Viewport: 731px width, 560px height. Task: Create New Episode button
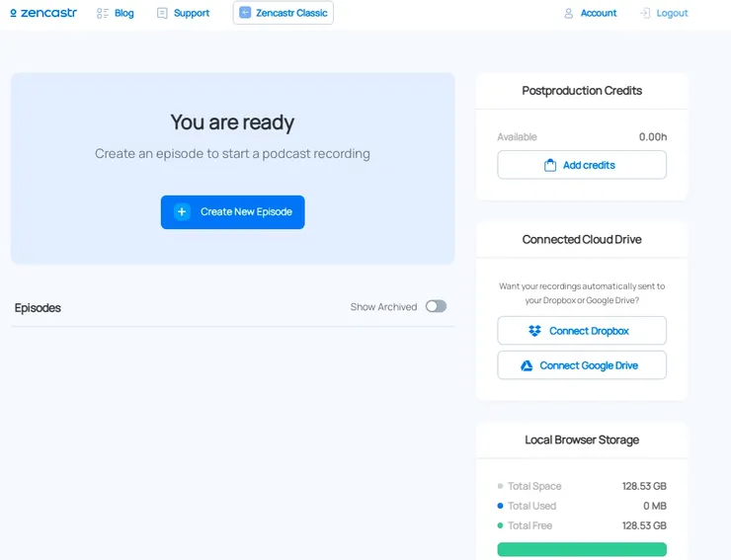pos(232,212)
